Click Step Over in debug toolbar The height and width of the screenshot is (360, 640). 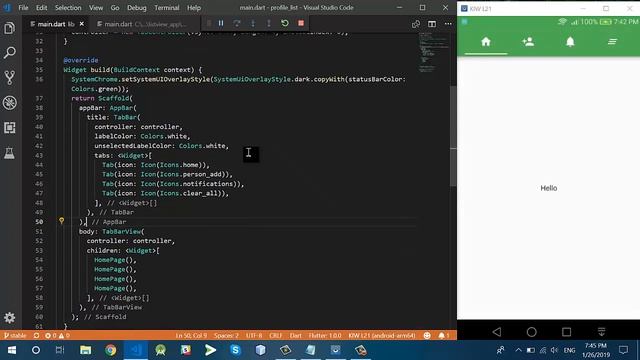pyautogui.click(x=237, y=23)
